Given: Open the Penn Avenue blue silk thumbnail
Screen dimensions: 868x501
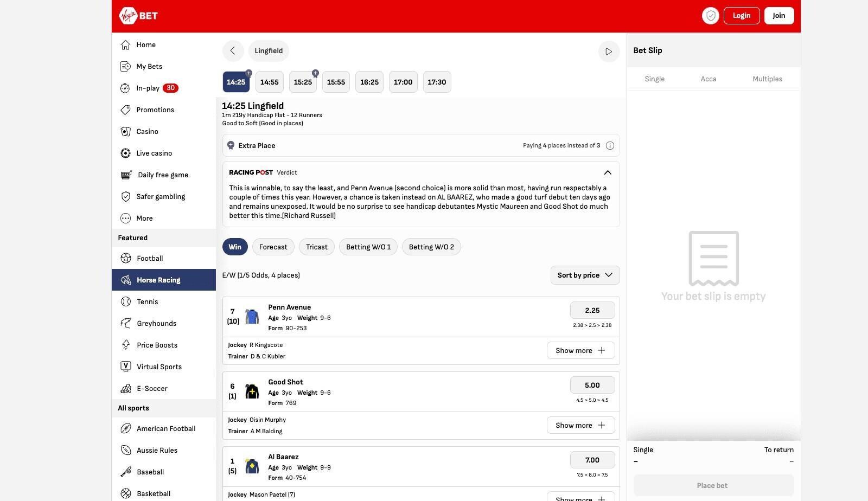Looking at the screenshot, I should (252, 317).
